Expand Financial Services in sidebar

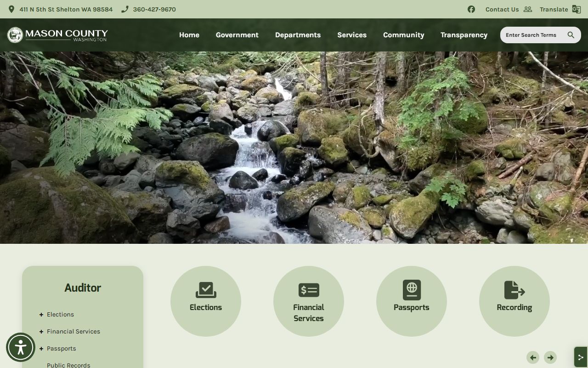[41, 332]
